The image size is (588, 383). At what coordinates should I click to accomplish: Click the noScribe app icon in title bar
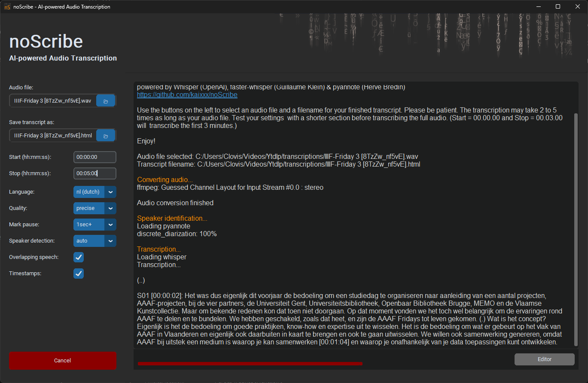click(x=7, y=7)
